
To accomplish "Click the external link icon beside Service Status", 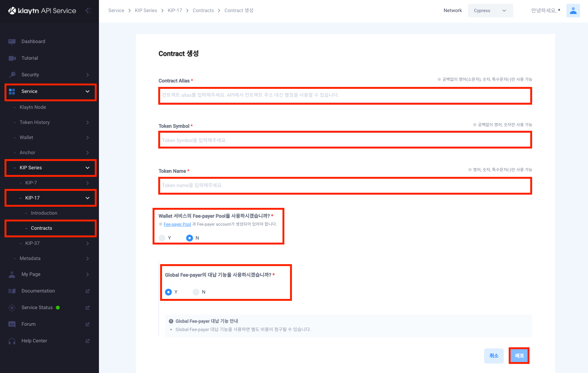I will [88, 308].
